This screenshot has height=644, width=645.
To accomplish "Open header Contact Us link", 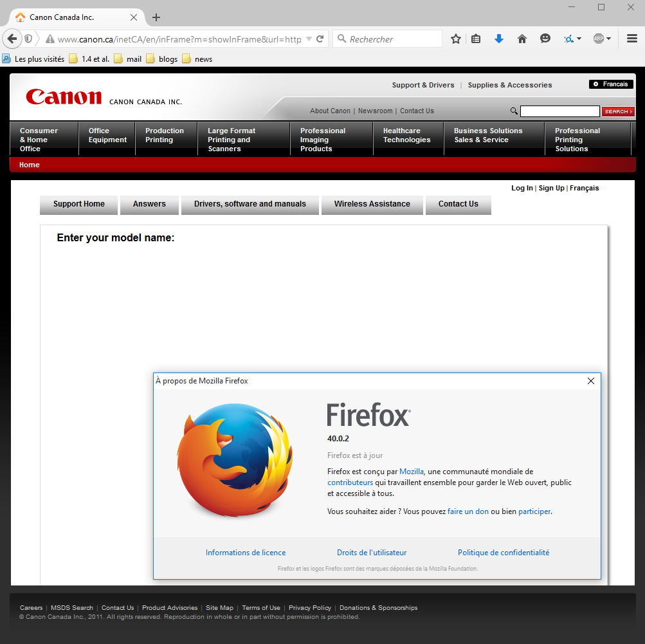I will 417,111.
